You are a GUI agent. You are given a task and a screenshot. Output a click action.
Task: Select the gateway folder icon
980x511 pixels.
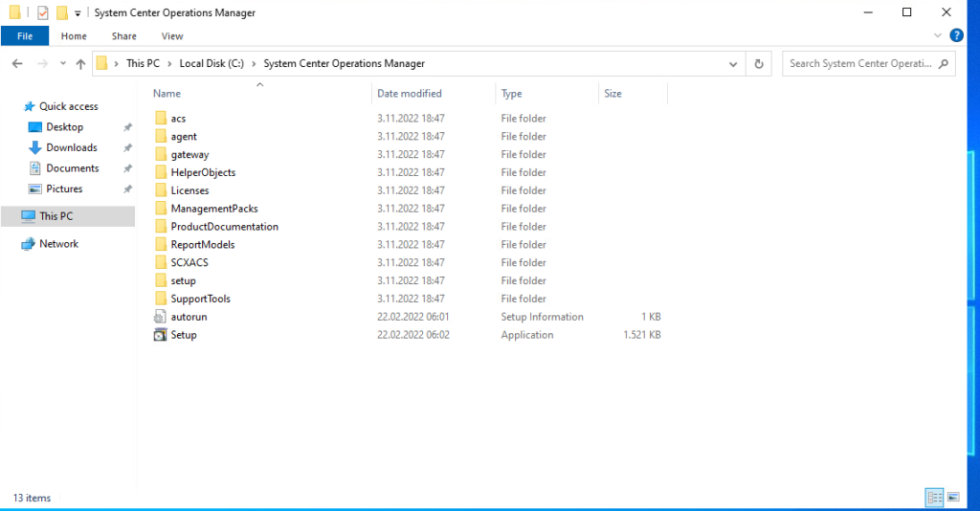coord(161,154)
